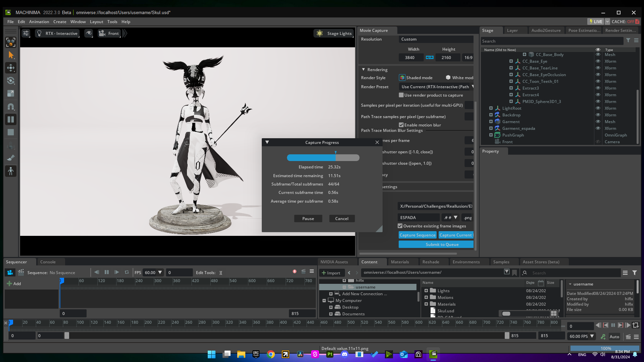This screenshot has height=362, width=644.
Task: Open Content browser hamburger options menu
Action: point(625,273)
